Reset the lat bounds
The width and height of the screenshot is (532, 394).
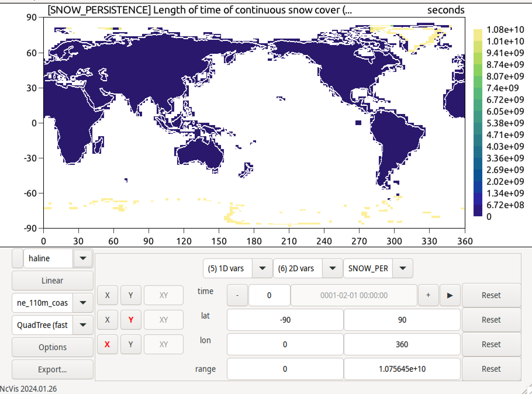point(491,320)
